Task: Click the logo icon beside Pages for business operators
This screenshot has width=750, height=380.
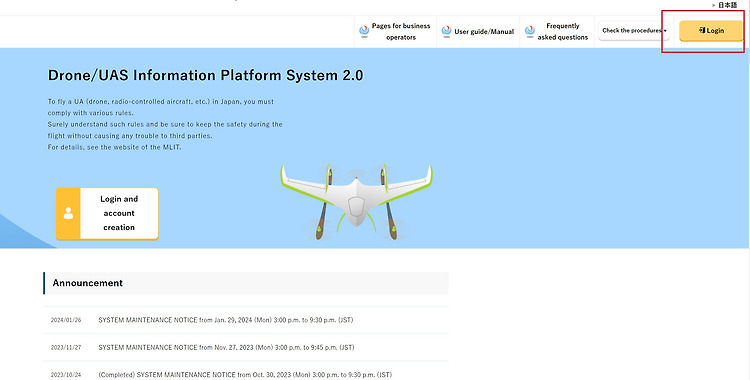Action: (x=364, y=32)
